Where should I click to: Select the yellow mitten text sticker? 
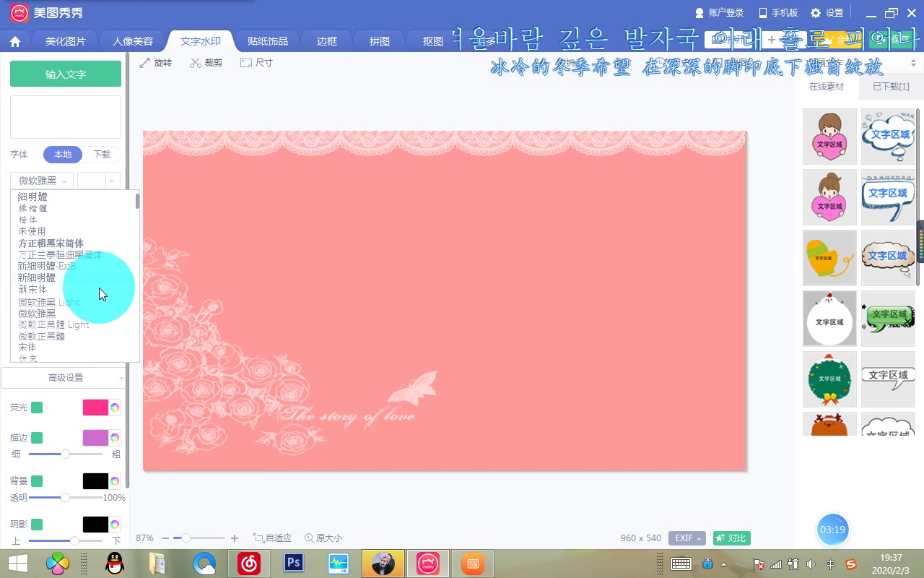[x=829, y=258]
